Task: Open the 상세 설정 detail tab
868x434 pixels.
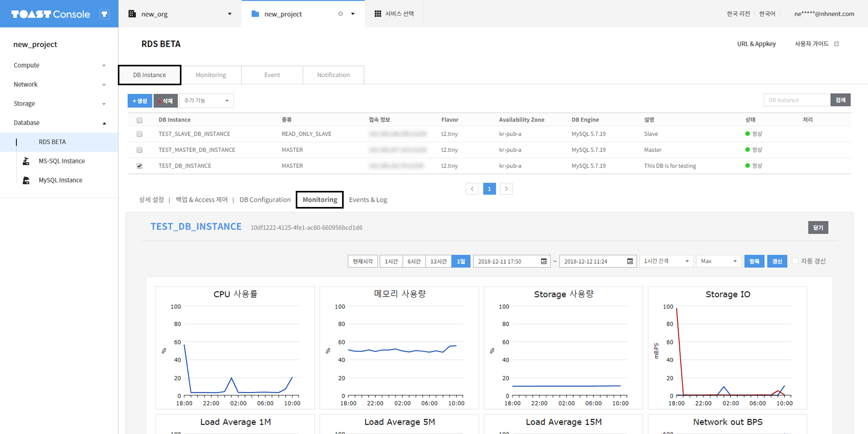Action: pyautogui.click(x=151, y=200)
